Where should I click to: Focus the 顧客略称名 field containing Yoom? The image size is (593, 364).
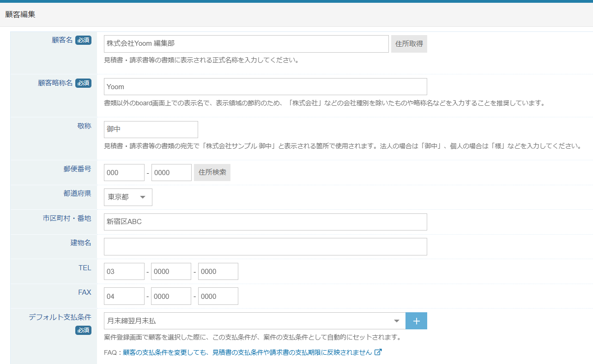coord(265,87)
